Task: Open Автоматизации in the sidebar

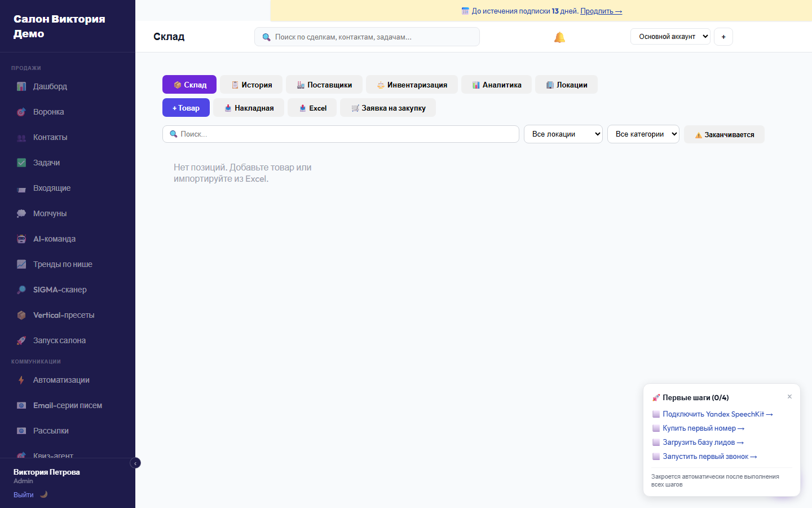Action: 68,380
